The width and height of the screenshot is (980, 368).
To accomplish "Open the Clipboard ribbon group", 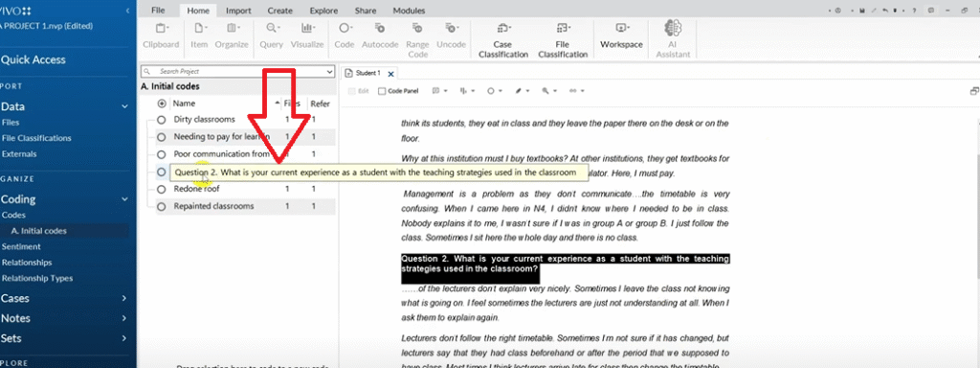I will [x=161, y=35].
